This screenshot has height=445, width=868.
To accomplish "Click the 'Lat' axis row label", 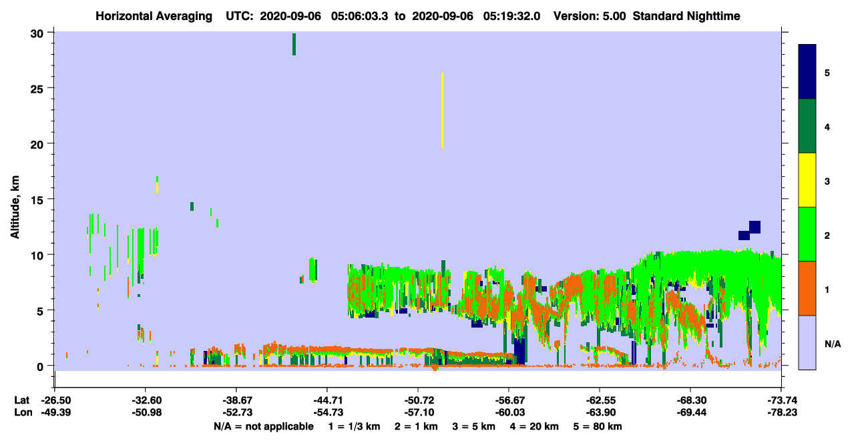I will [22, 400].
